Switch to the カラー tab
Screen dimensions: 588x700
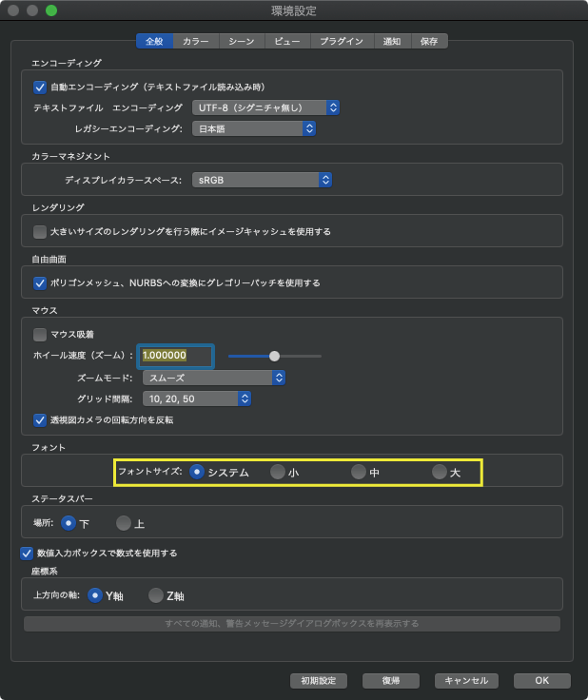pyautogui.click(x=196, y=42)
